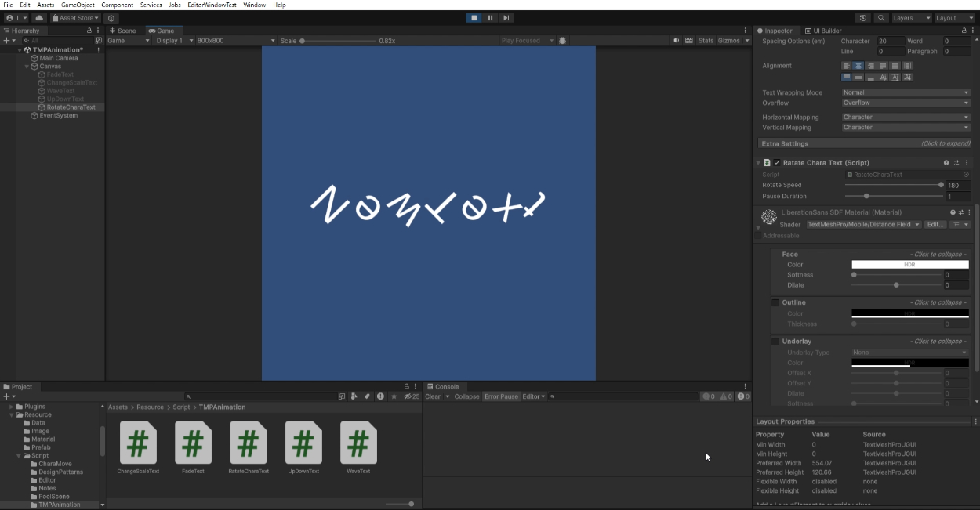This screenshot has width=980, height=510.
Task: Select RotateCharaText in the Hierarchy
Action: (71, 107)
